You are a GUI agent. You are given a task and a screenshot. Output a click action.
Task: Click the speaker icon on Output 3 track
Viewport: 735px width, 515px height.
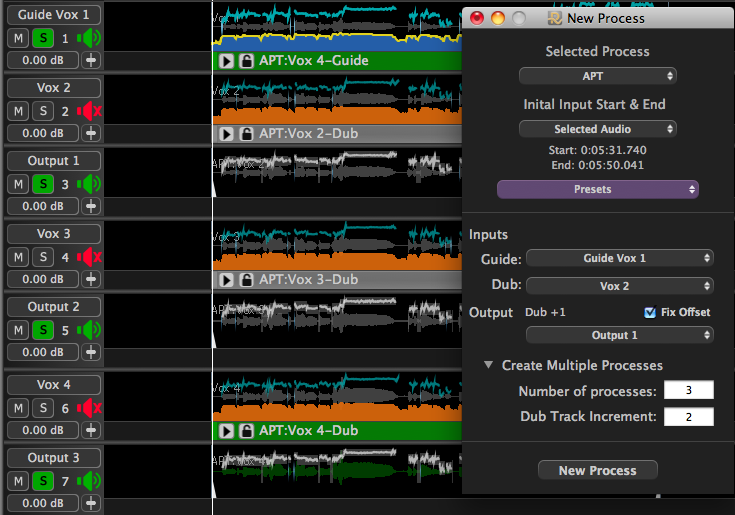tap(90, 482)
